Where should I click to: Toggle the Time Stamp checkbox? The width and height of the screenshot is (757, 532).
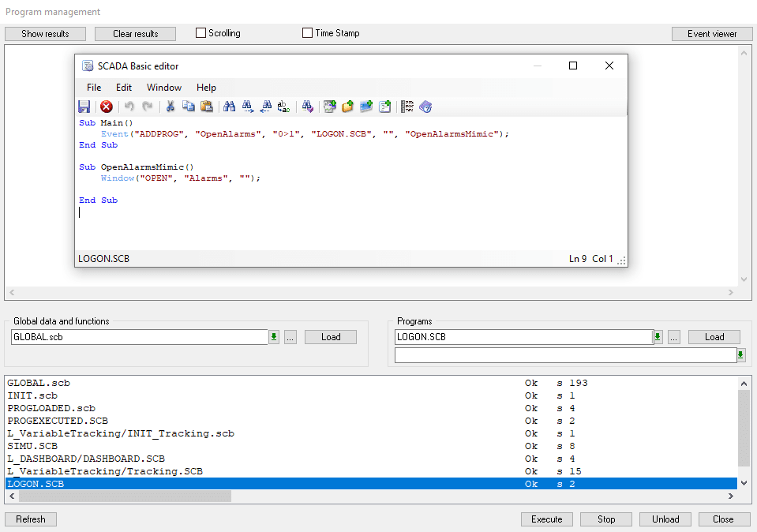[x=308, y=33]
